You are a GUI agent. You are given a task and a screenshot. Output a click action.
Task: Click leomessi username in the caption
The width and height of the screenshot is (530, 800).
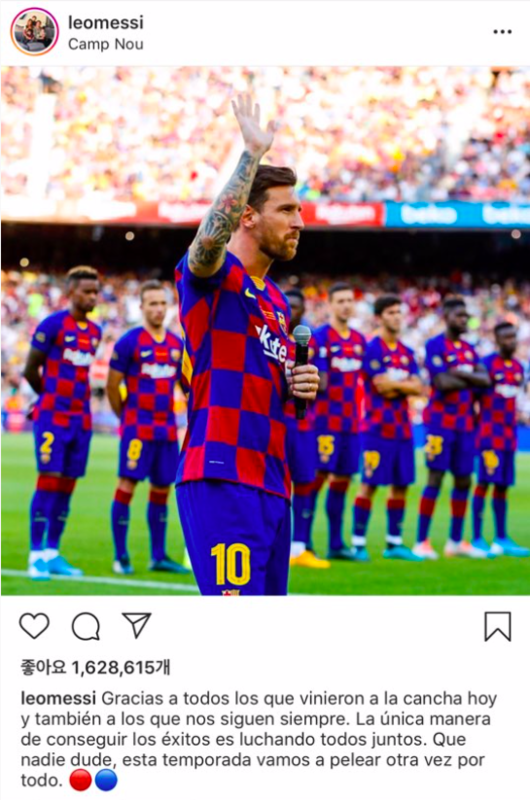58,698
